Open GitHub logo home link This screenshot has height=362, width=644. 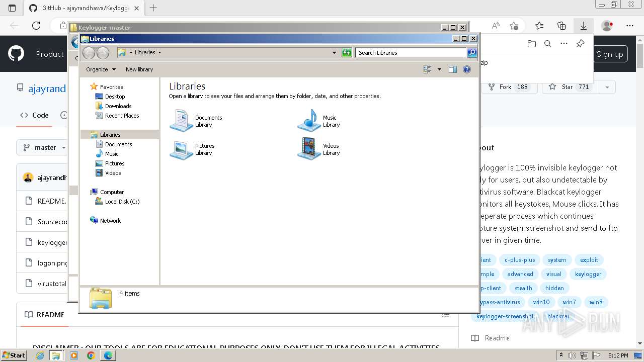coord(17,54)
